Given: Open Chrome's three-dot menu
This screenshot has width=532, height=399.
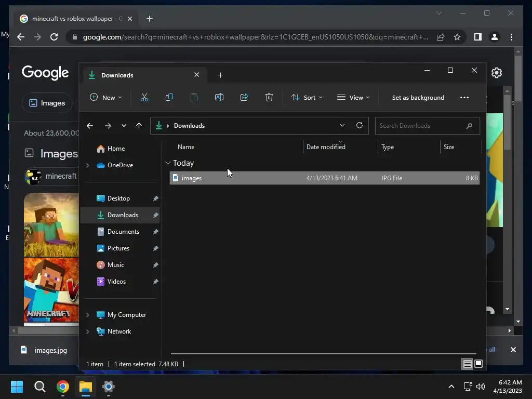Looking at the screenshot, I should tap(511, 37).
